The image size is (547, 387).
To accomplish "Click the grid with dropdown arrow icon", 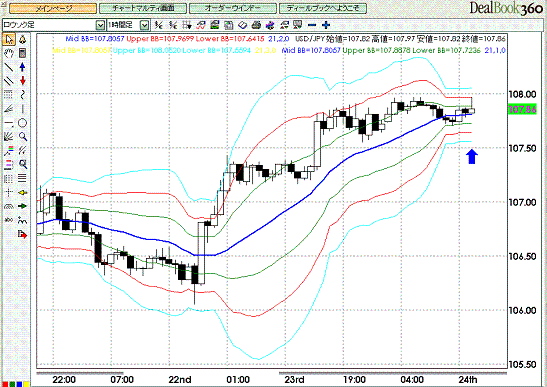I will pyautogui.click(x=187, y=25).
